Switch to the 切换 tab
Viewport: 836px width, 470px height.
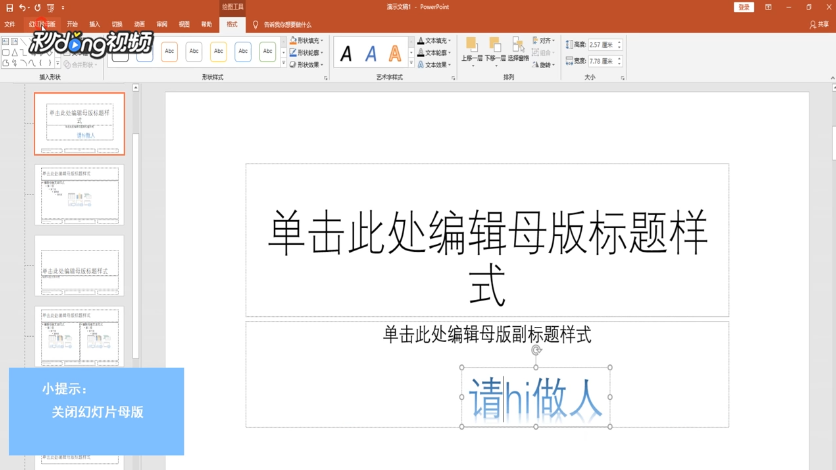pyautogui.click(x=117, y=25)
